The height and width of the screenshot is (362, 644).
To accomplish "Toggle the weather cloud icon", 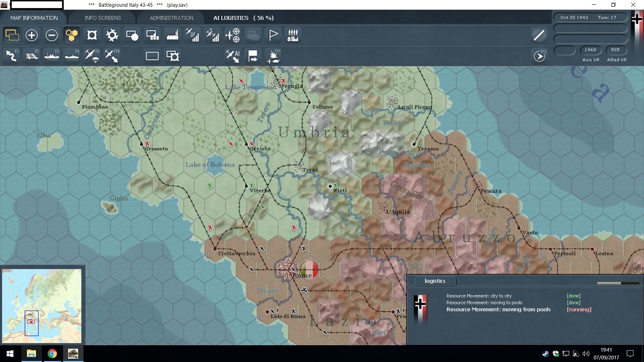I will (253, 35).
